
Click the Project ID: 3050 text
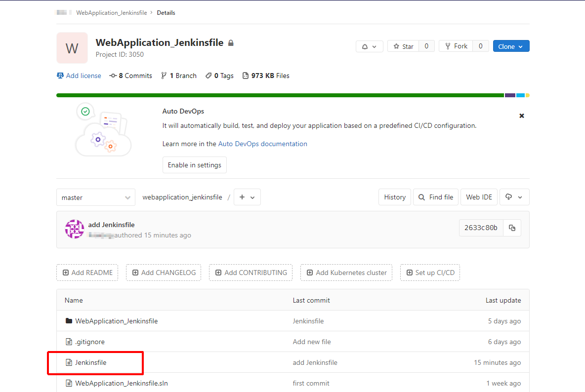click(120, 54)
